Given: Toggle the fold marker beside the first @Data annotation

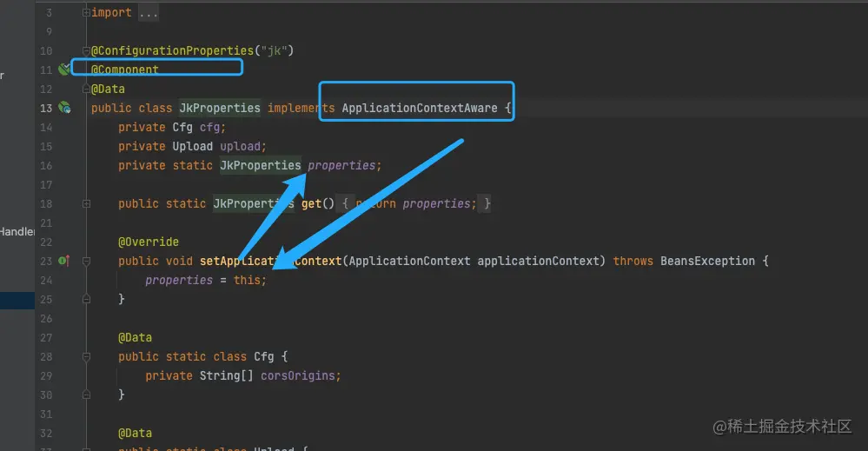Looking at the screenshot, I should point(86,89).
